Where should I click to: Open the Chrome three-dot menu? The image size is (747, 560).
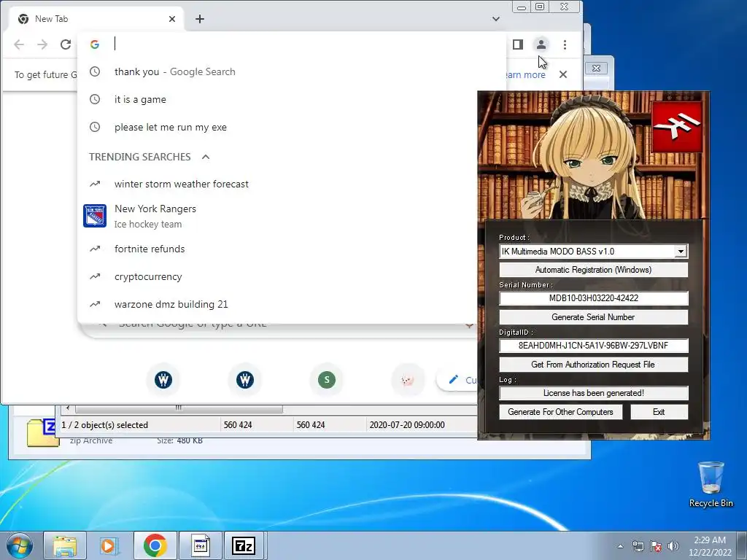point(565,44)
